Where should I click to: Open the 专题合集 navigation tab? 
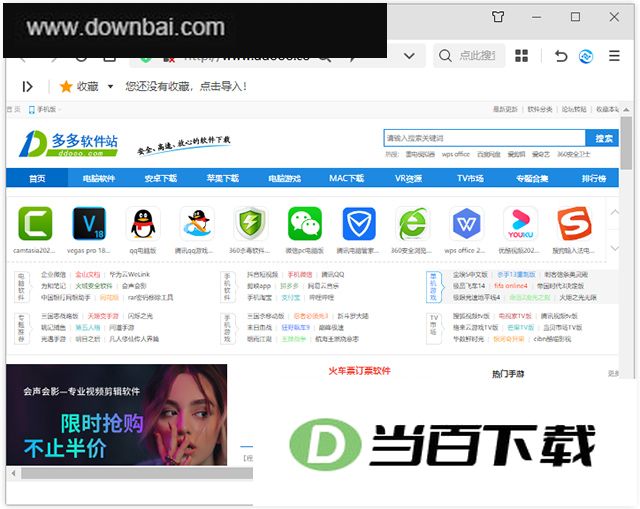532,178
